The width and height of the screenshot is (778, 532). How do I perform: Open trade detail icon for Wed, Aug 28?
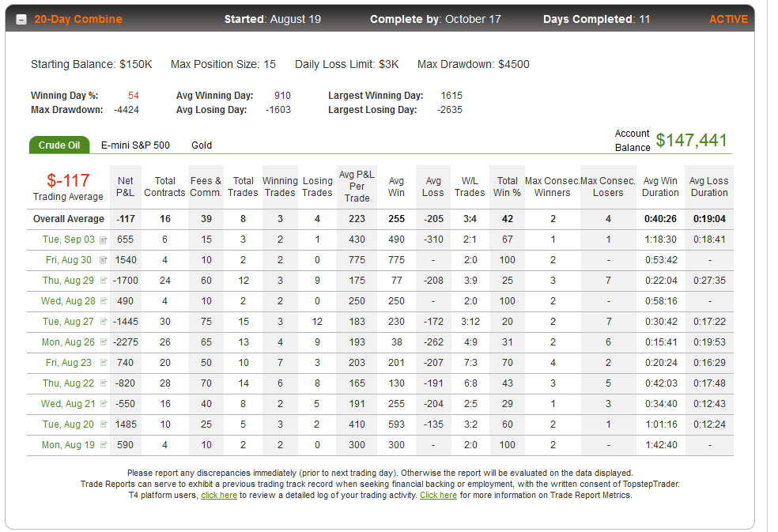104,300
